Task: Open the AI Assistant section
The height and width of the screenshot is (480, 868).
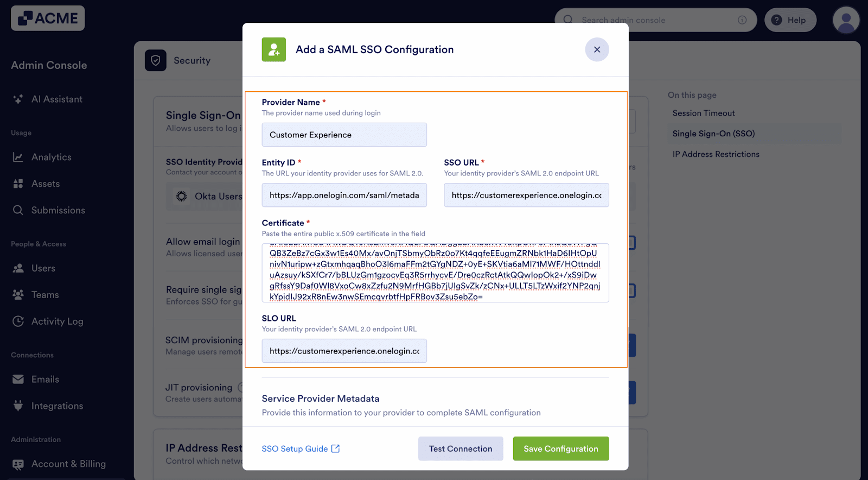Action: pos(56,99)
